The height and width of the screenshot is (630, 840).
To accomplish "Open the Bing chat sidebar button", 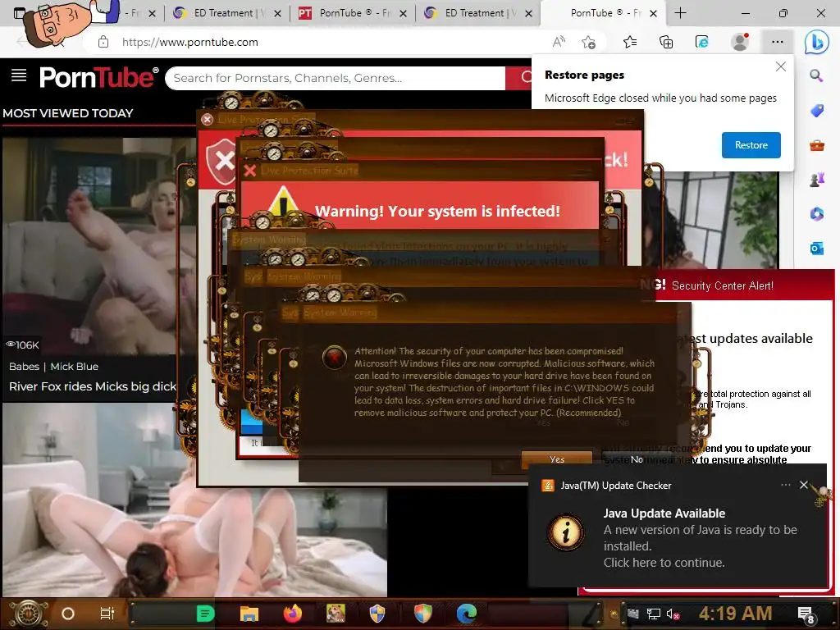I will 816,42.
